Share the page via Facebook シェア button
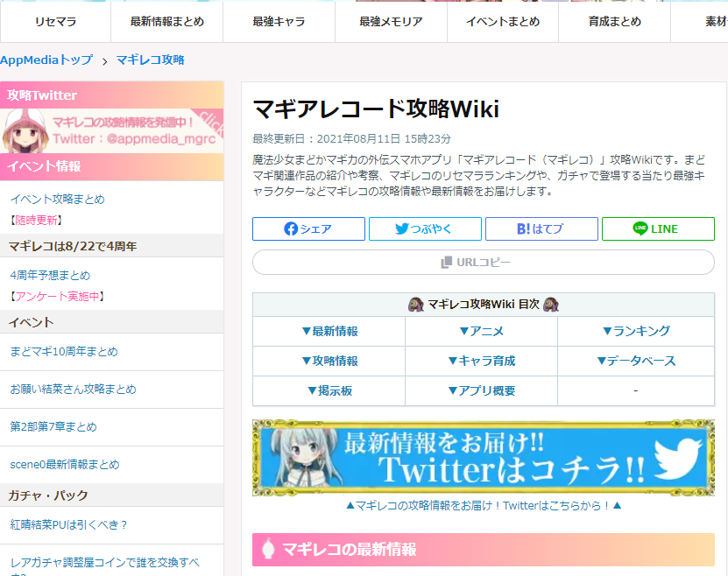Screen dimensions: 728x576 coord(308,228)
